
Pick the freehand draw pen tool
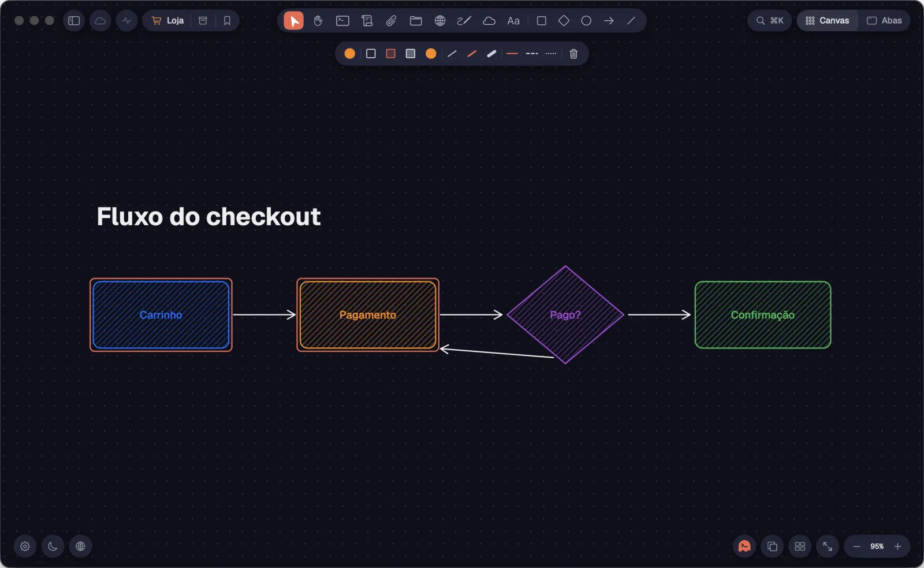pos(464,21)
